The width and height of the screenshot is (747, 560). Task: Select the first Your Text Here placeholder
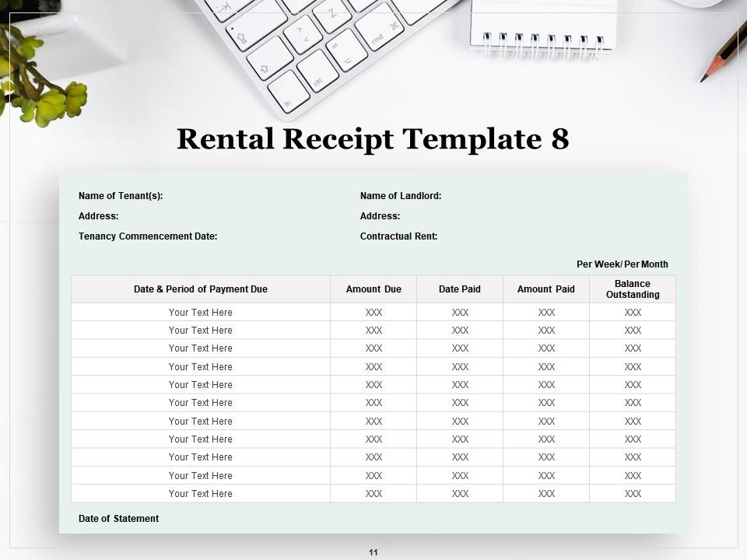click(200, 312)
